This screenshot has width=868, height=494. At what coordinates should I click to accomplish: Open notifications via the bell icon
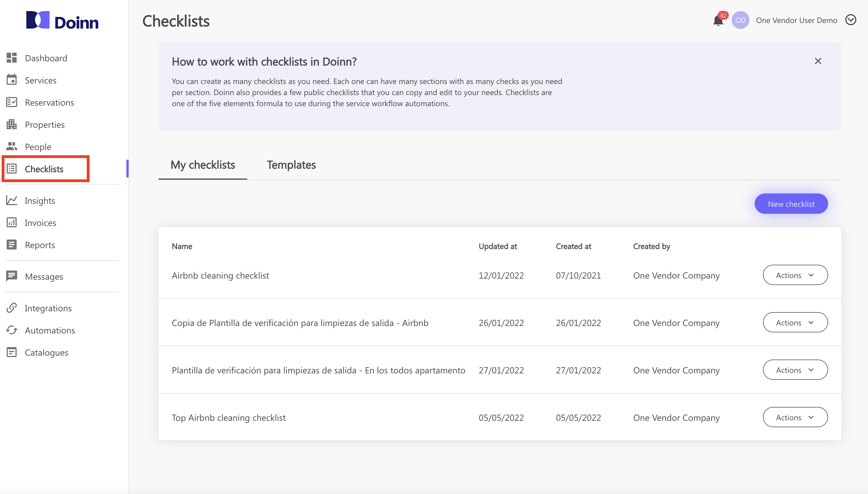click(718, 20)
